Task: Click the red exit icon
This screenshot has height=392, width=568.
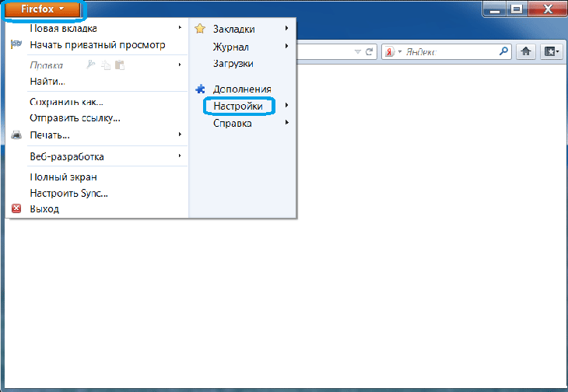Action: (x=16, y=208)
